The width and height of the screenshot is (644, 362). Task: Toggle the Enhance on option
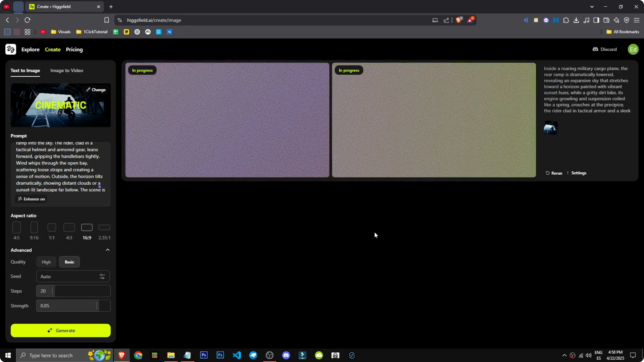click(31, 199)
